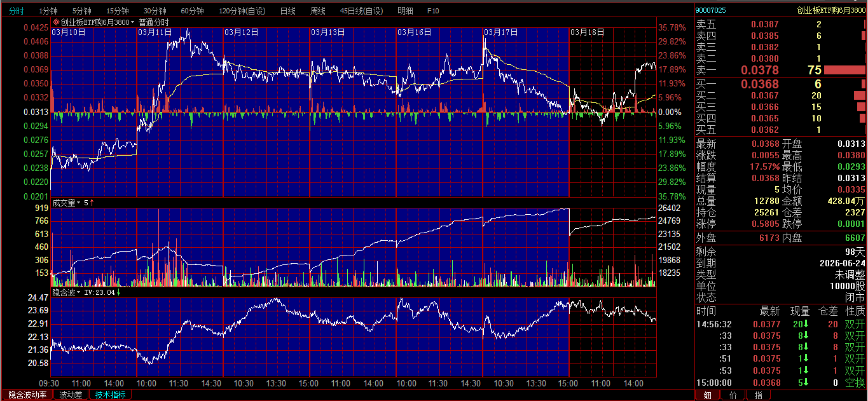Switch to the 1分钟 chart period
This screenshot has height=401, width=868.
tap(48, 11)
